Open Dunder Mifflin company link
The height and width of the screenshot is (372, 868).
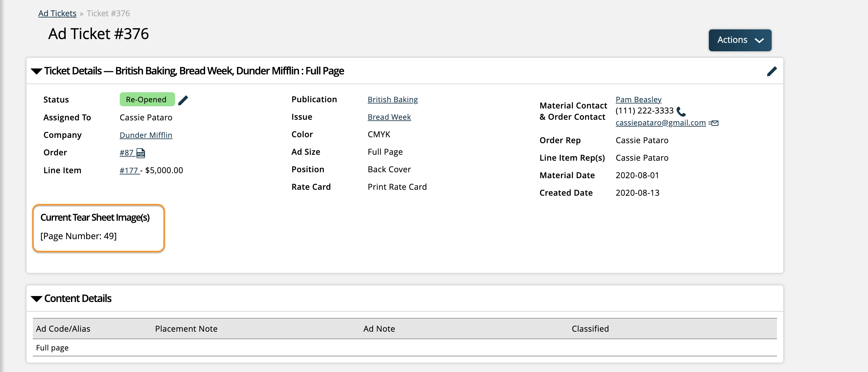point(146,134)
